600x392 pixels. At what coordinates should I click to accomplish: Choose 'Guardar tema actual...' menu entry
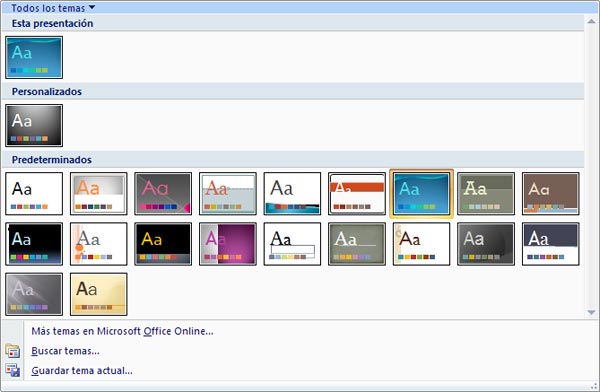[x=82, y=371]
